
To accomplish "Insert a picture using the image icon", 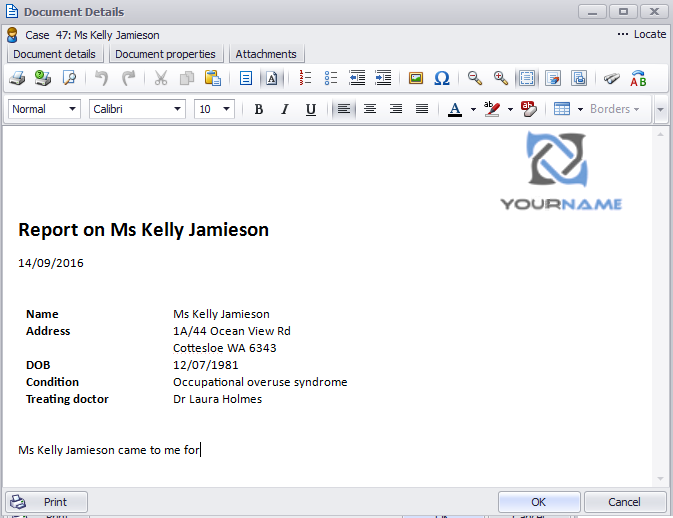I will pos(416,78).
